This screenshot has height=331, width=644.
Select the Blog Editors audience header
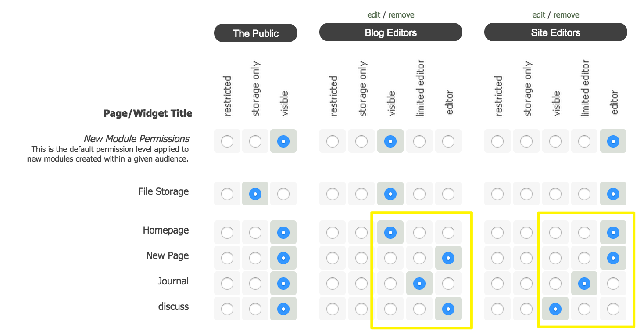390,32
